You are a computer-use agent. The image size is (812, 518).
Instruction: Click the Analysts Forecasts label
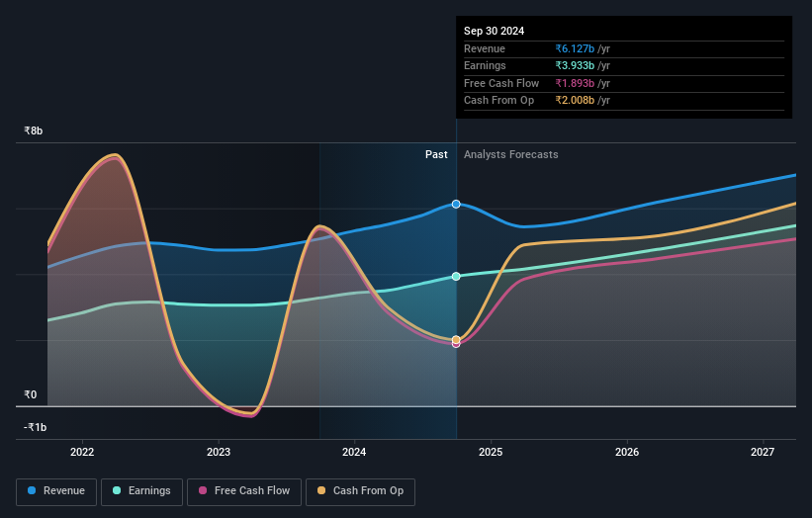click(510, 154)
